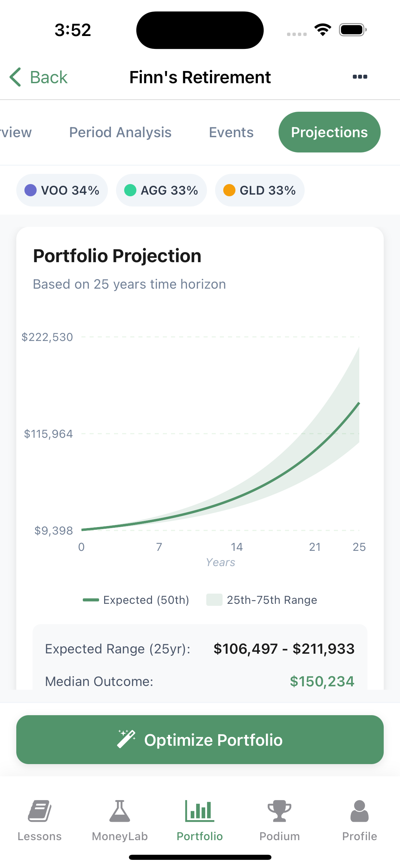Image resolution: width=400 pixels, height=868 pixels.
Task: Select the Portfolio chart icon
Action: click(x=199, y=811)
